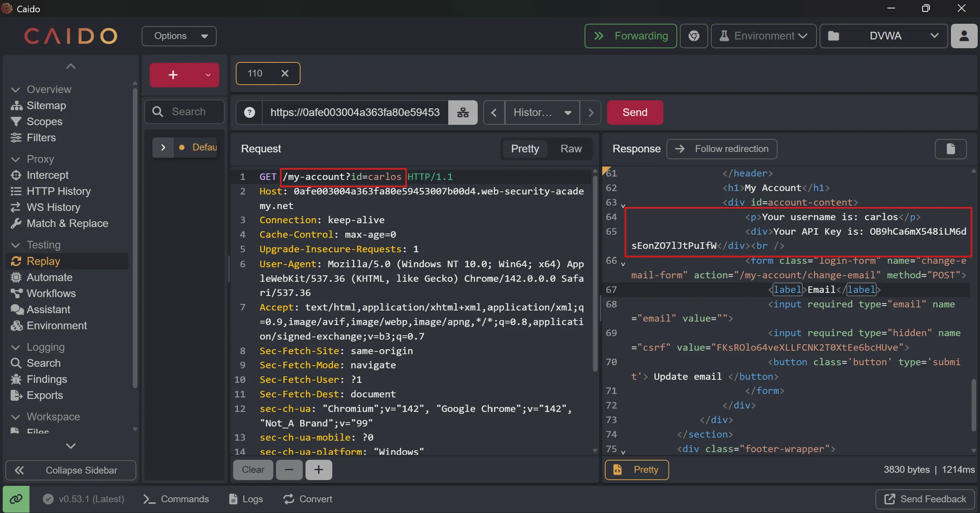Click the plus button next to Clear
Viewport: 980px width, 513px height.
pos(318,470)
